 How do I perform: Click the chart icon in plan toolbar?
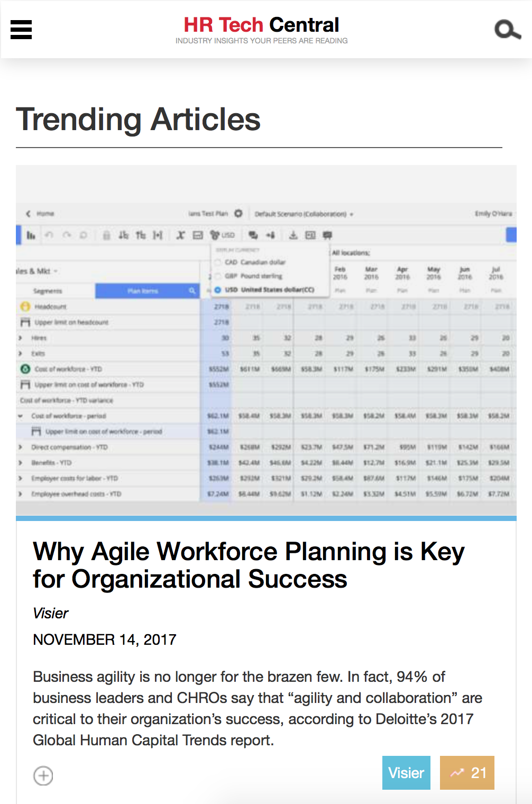click(x=31, y=235)
